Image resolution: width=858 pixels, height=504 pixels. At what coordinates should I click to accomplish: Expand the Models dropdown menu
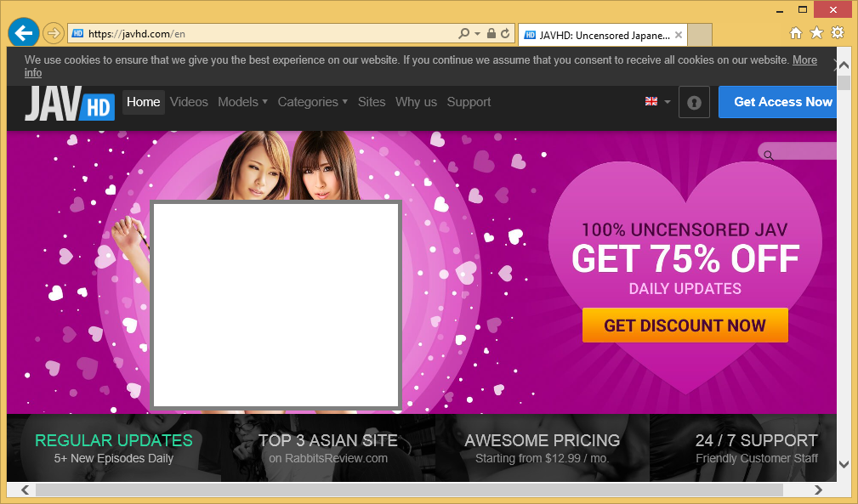click(x=242, y=102)
